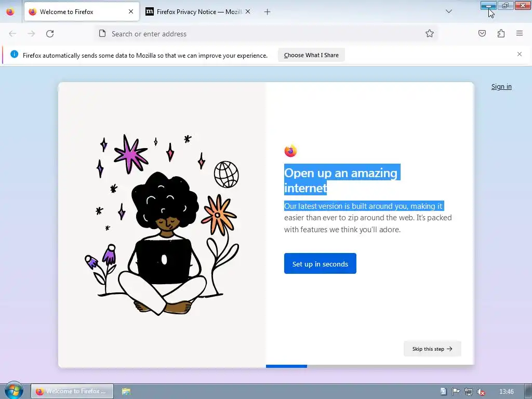Click the illustration of person with laptop
The height and width of the screenshot is (399, 532).
[x=162, y=225]
